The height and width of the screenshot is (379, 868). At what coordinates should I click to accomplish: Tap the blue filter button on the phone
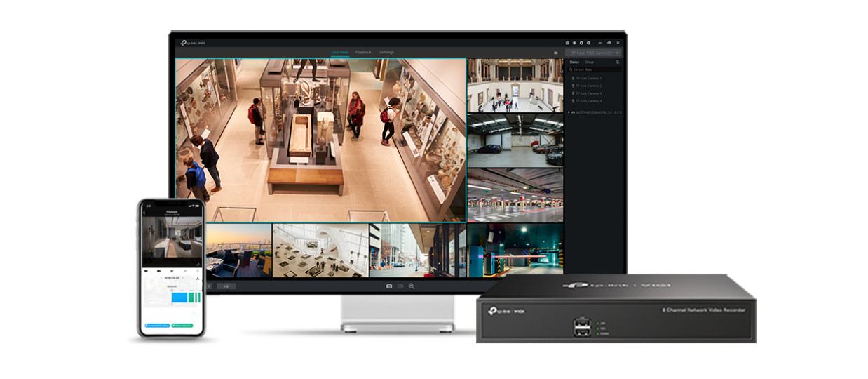click(157, 326)
